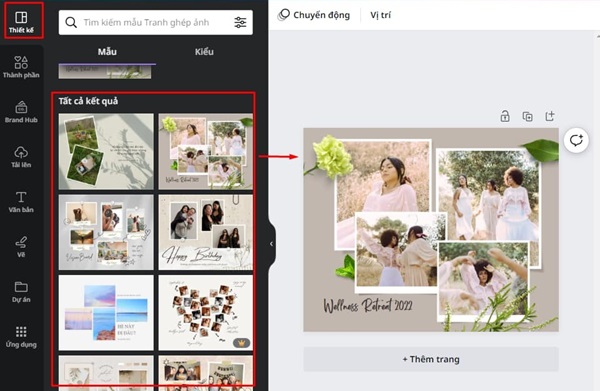Open the search filter options icon

(x=240, y=22)
